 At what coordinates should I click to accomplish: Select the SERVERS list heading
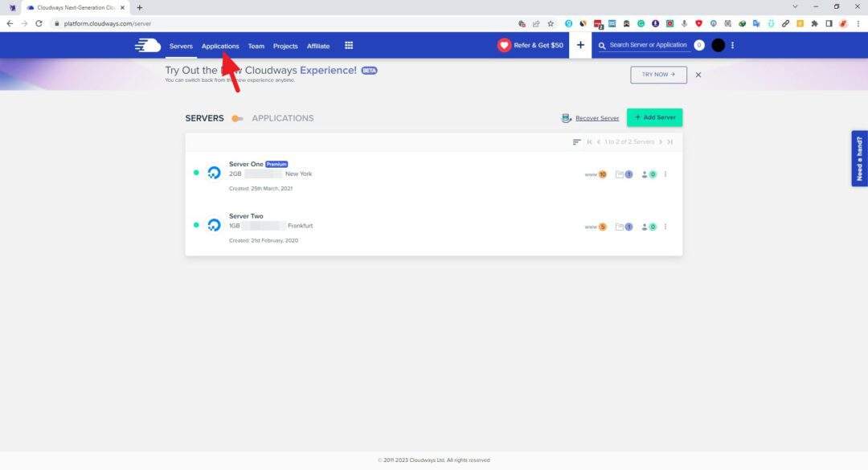(205, 118)
